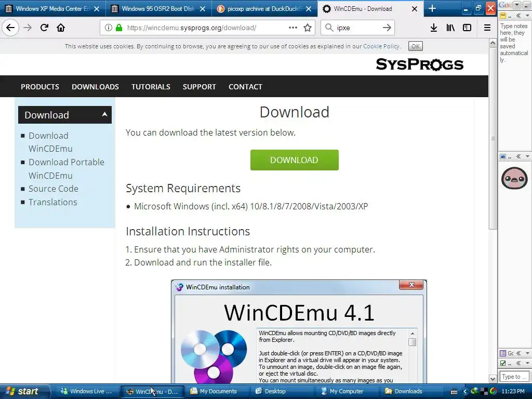This screenshot has height=399, width=532.
Task: Collapse the photos gadget with double chevron
Action: [518, 156]
